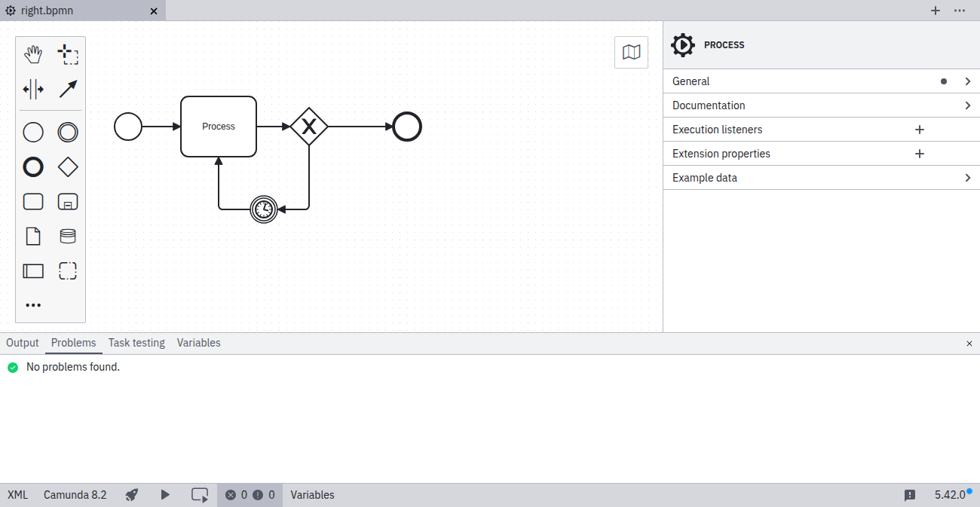
Task: Open the diagram minimap
Action: point(631,52)
